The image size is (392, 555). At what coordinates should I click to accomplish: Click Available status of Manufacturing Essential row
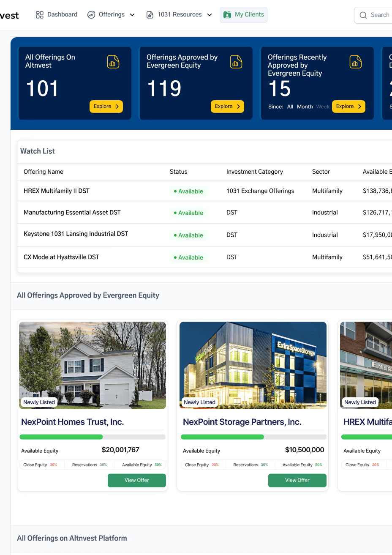pos(188,213)
